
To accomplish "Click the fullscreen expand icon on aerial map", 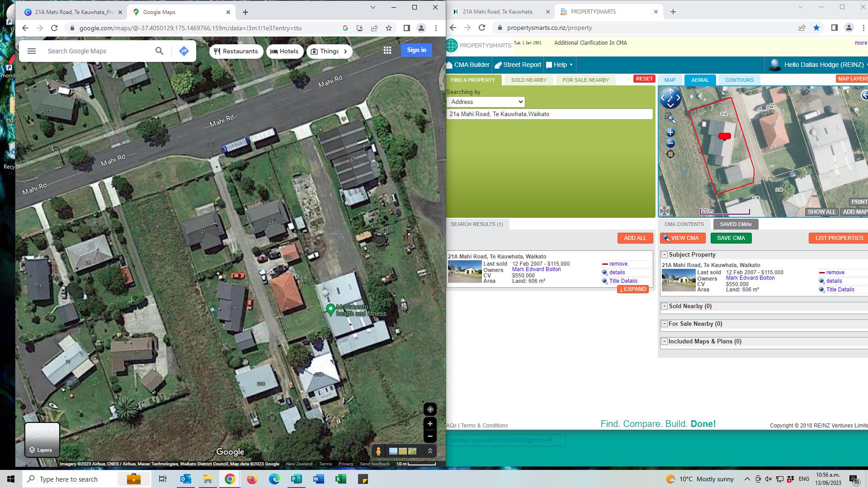I will click(x=665, y=211).
